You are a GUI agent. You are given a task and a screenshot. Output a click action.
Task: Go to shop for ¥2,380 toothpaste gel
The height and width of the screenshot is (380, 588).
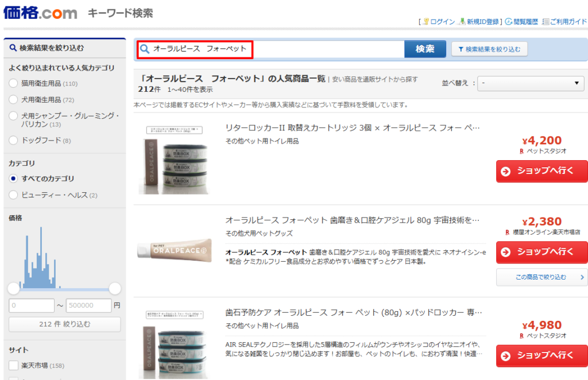pos(542,252)
